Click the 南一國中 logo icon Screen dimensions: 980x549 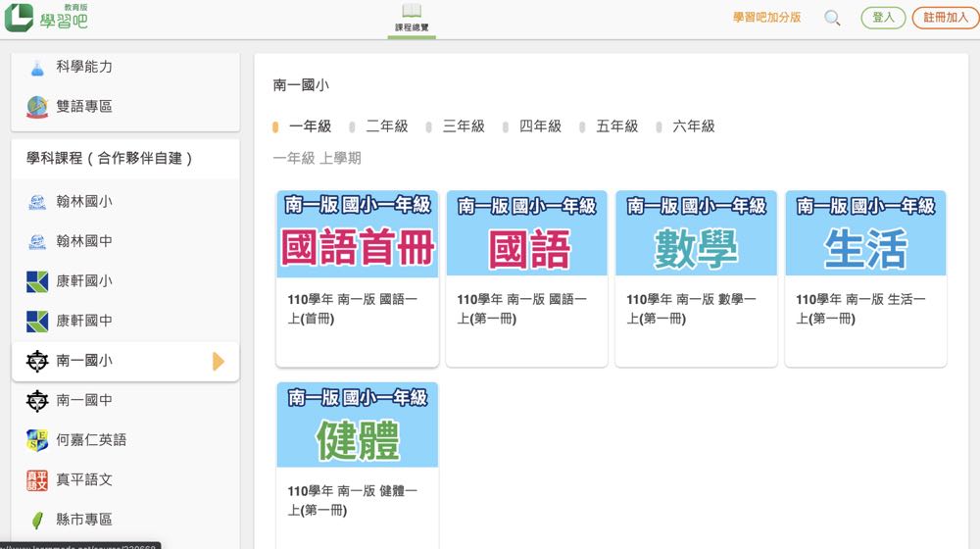(37, 401)
